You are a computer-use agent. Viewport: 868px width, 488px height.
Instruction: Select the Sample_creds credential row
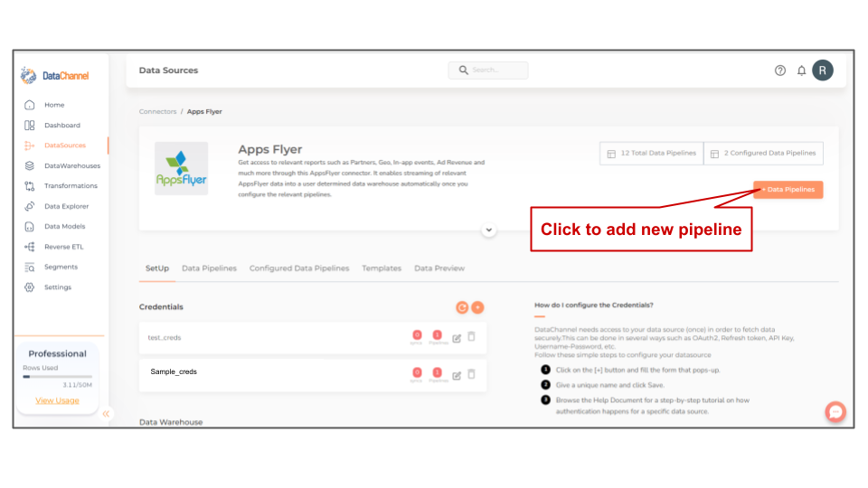313,375
